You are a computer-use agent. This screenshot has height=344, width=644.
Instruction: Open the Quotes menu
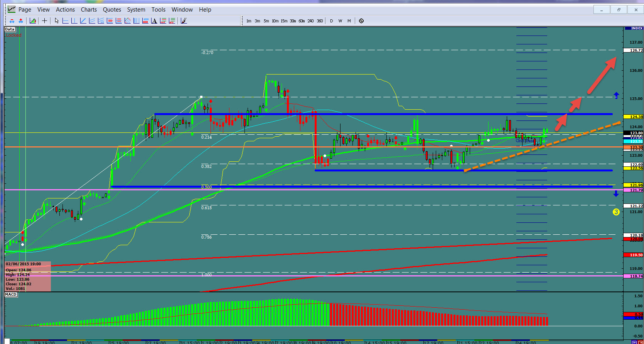(x=112, y=10)
